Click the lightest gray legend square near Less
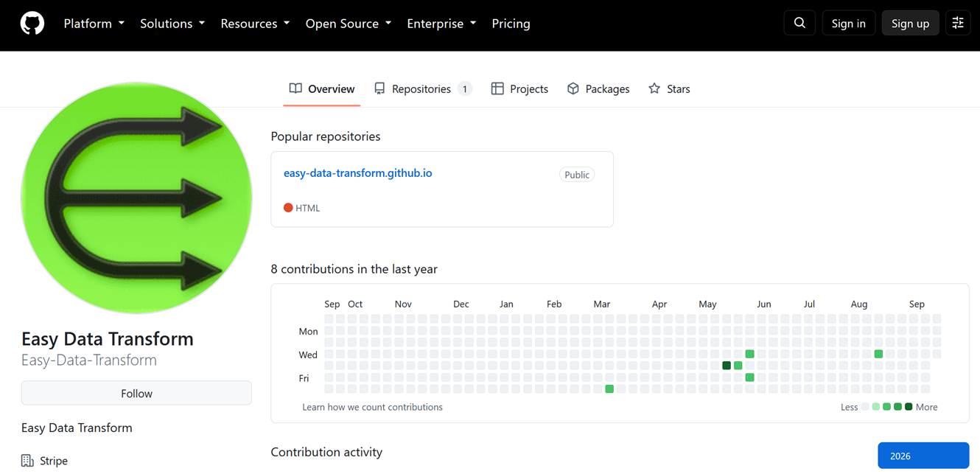Image resolution: width=980 pixels, height=474 pixels. (865, 407)
